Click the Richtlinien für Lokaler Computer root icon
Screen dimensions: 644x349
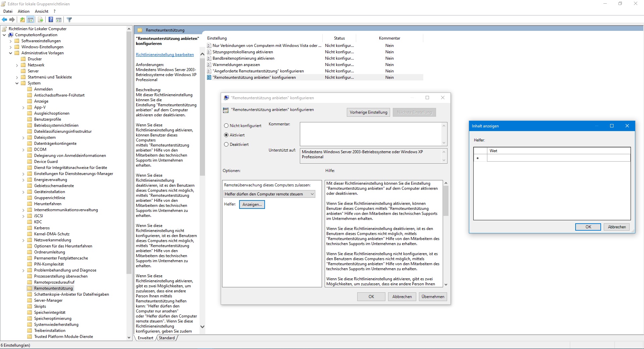click(5, 29)
